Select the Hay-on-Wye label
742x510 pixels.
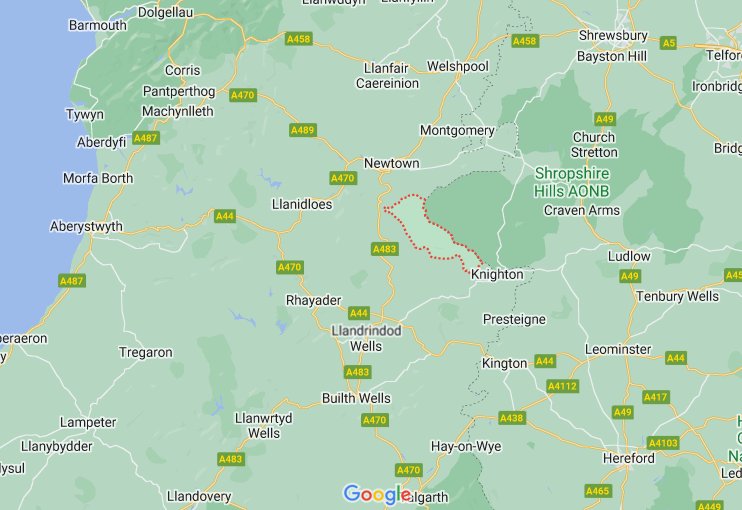pos(466,446)
